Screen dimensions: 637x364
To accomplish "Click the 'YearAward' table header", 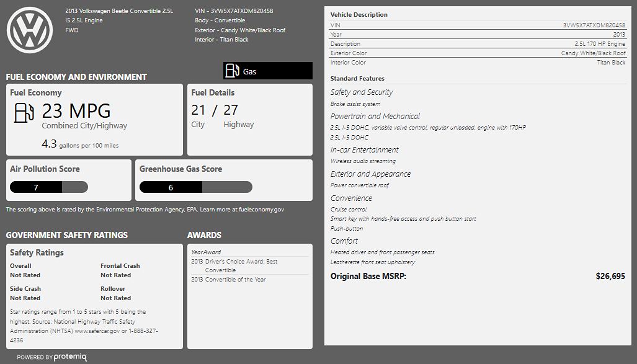I will [x=207, y=252].
